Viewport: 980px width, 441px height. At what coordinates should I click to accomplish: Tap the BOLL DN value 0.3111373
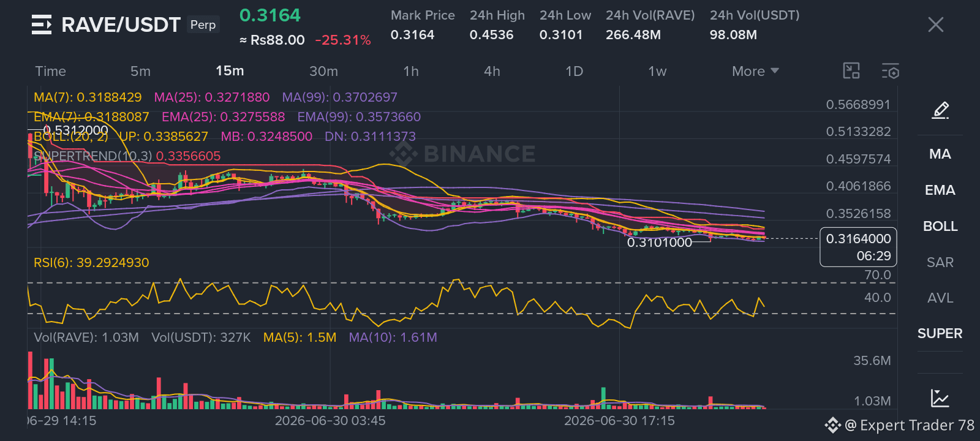pos(370,137)
